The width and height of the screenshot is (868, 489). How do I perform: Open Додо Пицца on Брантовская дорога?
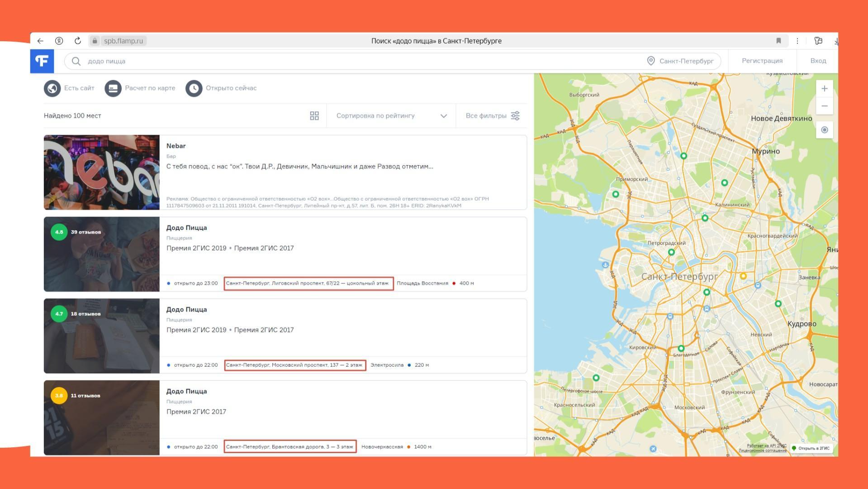(x=186, y=391)
